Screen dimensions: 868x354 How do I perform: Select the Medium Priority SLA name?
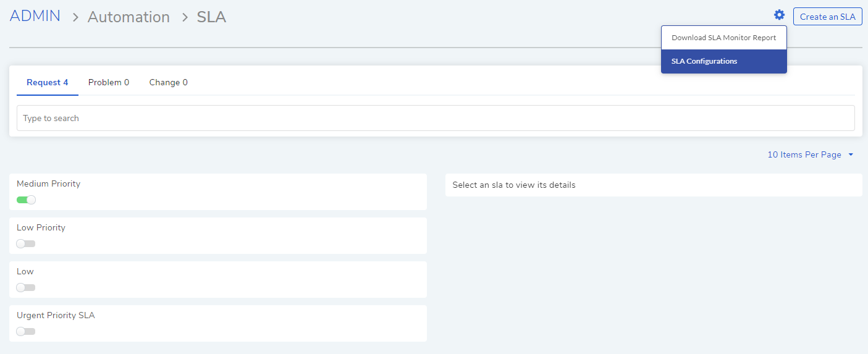tap(48, 183)
